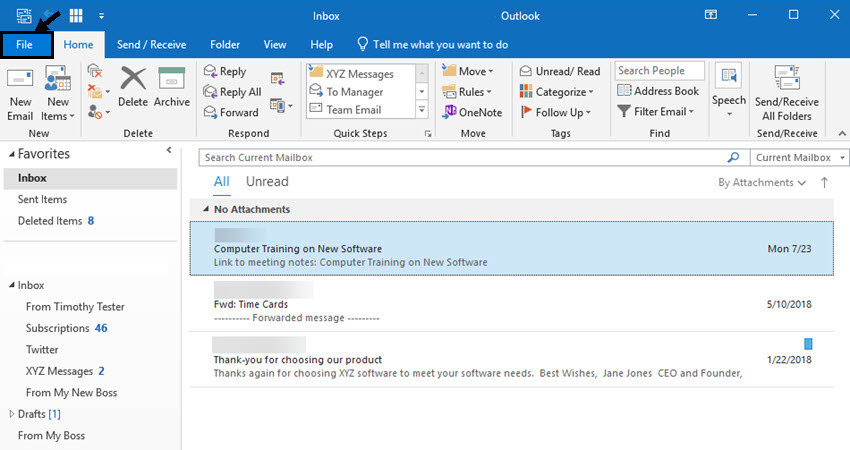Click Tell me what you want to do
Screen dimensions: 850x450
click(x=433, y=44)
